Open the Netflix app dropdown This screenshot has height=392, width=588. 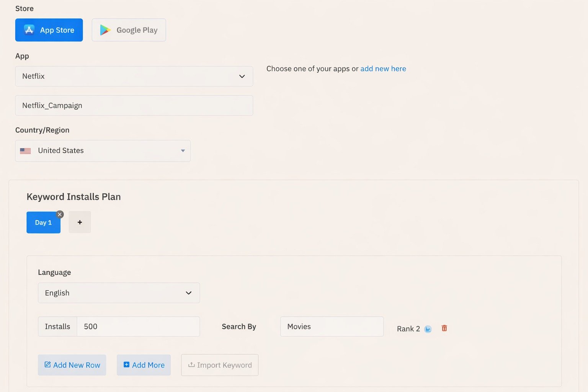point(134,76)
